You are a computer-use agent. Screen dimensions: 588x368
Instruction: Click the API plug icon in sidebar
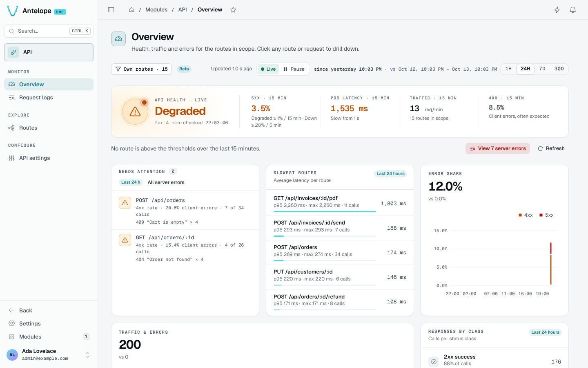(13, 52)
